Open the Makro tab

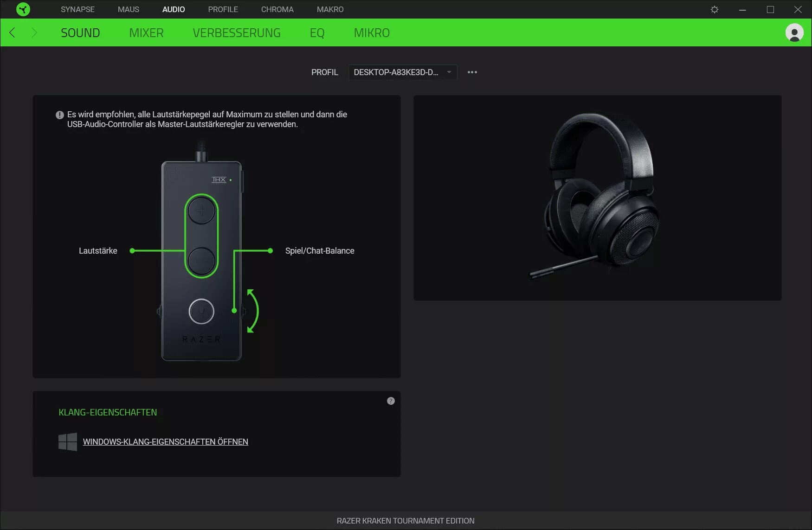coord(330,9)
